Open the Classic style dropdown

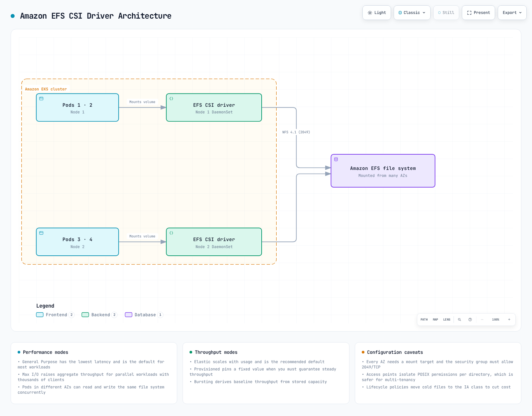click(x=412, y=13)
